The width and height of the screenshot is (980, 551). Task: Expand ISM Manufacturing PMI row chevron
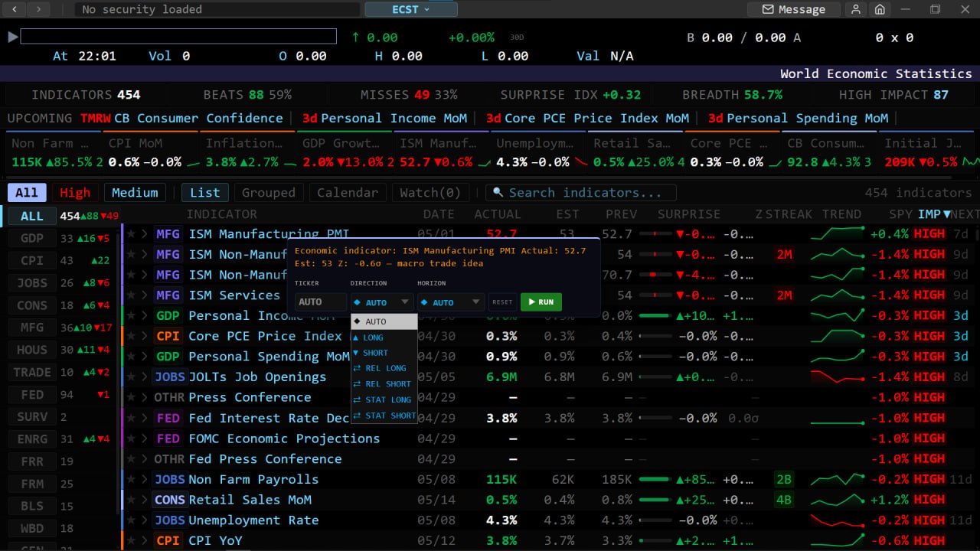point(144,234)
